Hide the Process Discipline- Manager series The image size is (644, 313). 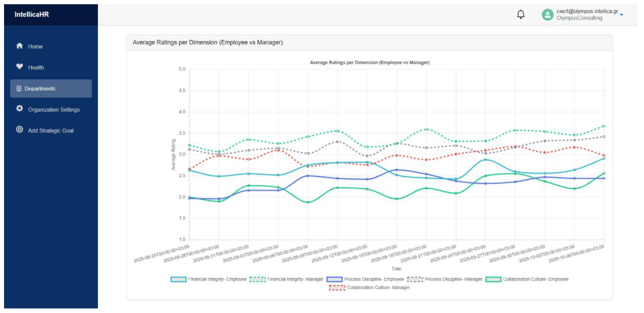445,279
